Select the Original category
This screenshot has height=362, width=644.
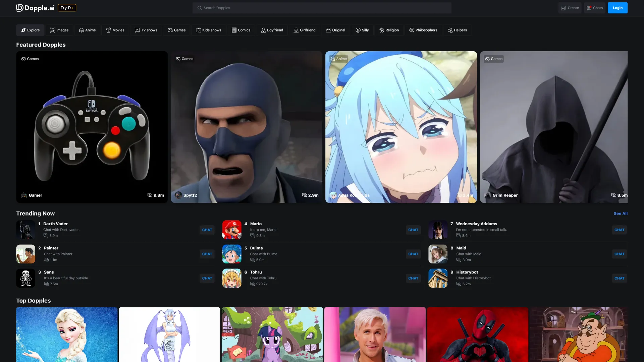coord(335,30)
